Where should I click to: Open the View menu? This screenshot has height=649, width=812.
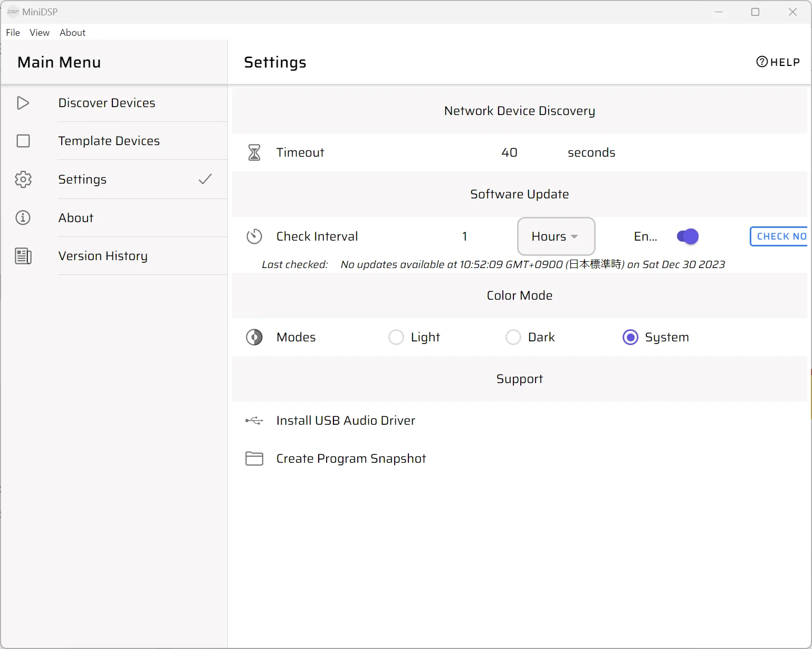pyautogui.click(x=40, y=33)
